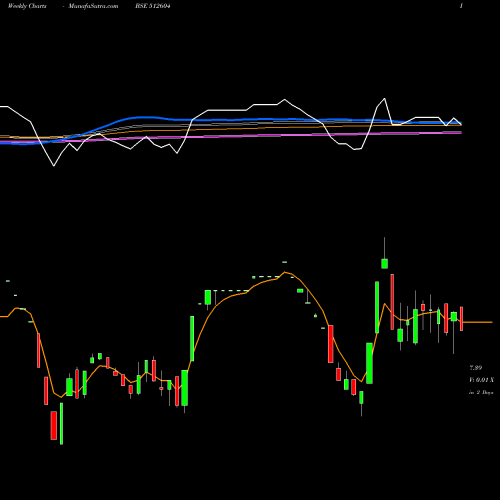500x500 pixels.
Task: Click the 'MunafaSutra.com' source label
Action: click(x=93, y=6)
